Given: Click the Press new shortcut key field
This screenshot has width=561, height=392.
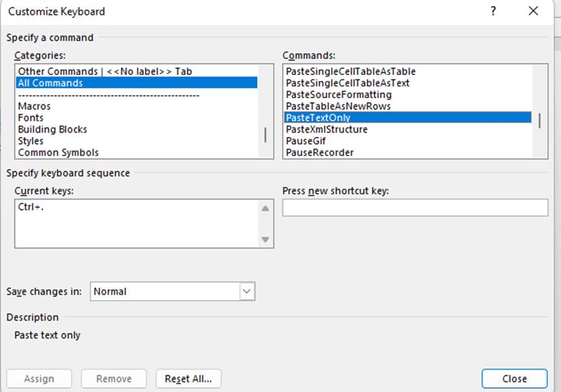Looking at the screenshot, I should 415,207.
